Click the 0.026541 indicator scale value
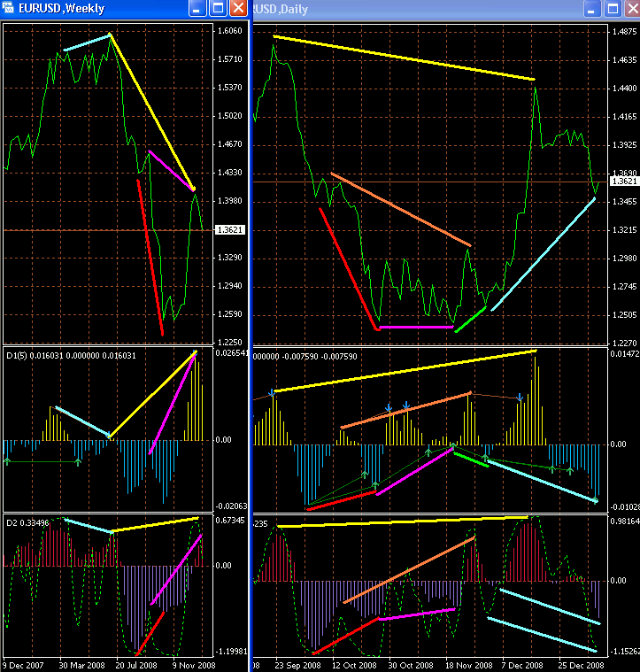Image resolution: width=640 pixels, height=672 pixels. pos(232,353)
